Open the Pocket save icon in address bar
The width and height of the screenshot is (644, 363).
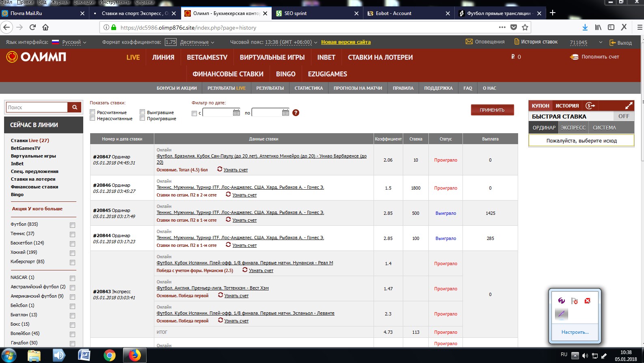coord(514,27)
